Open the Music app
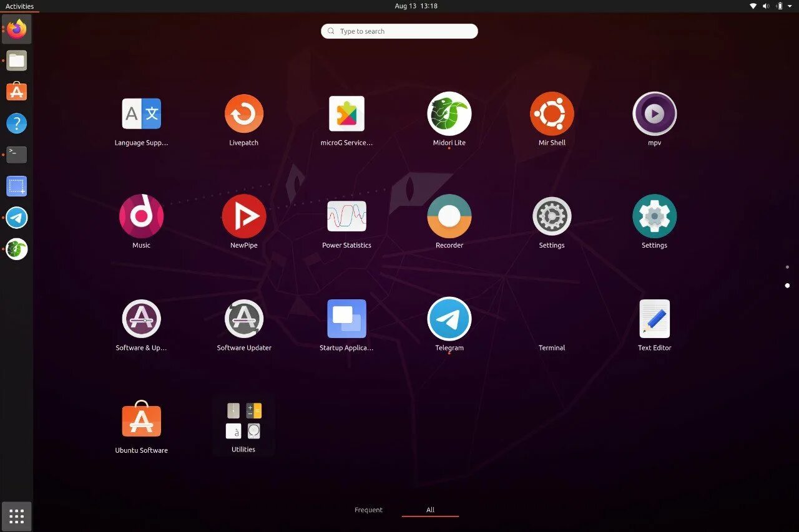 point(141,216)
